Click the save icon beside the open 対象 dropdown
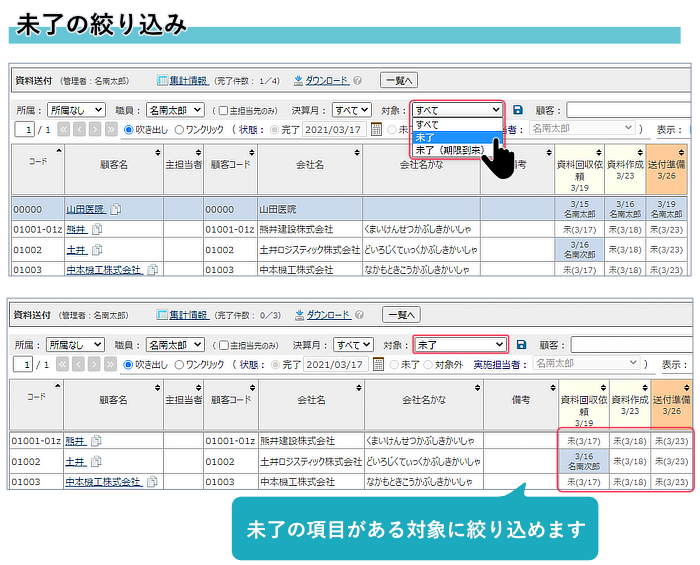This screenshot has width=700, height=565. [518, 110]
